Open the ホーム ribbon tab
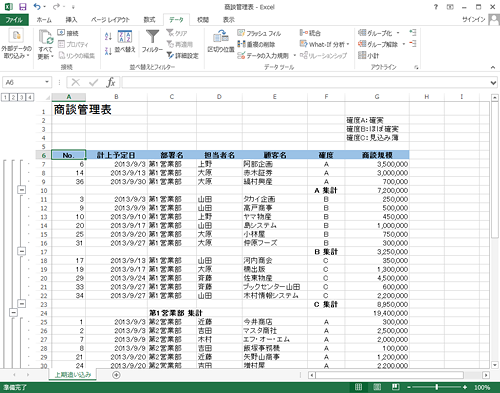The width and height of the screenshot is (500, 393). point(44,20)
